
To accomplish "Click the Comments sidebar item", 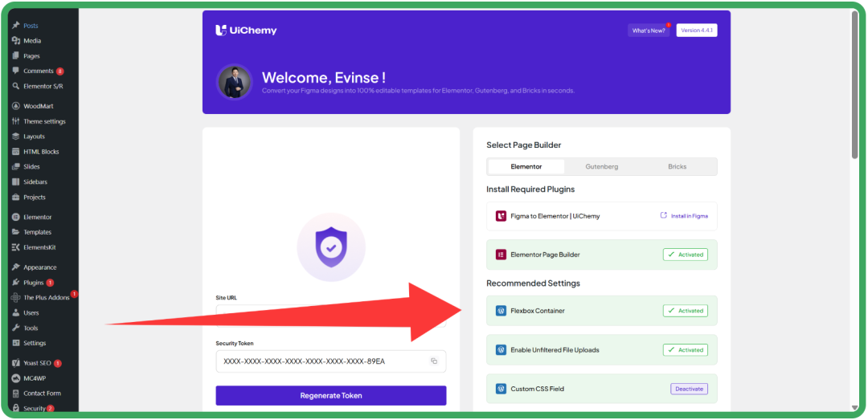I will click(38, 71).
